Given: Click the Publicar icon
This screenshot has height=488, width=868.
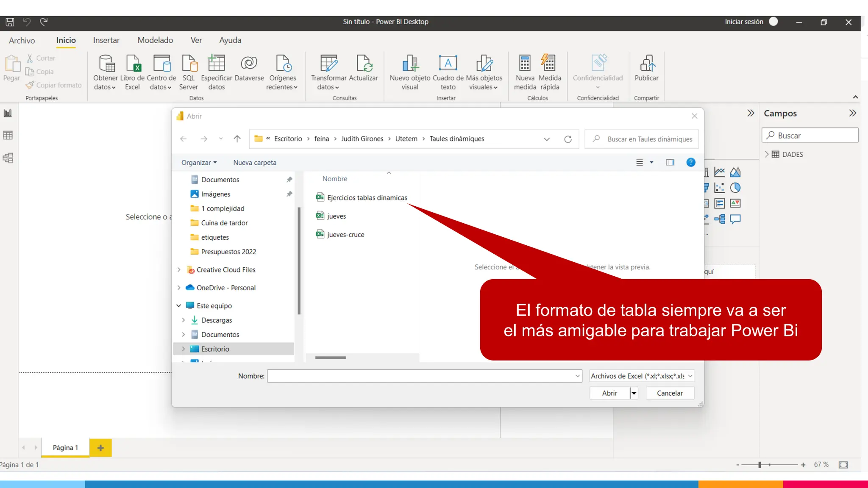Looking at the screenshot, I should point(647,63).
